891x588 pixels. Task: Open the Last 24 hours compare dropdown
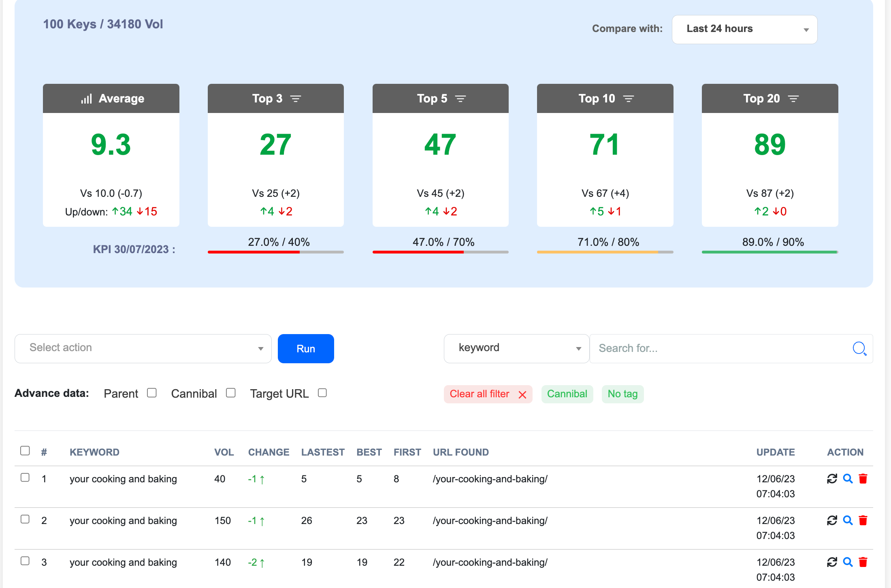point(744,30)
